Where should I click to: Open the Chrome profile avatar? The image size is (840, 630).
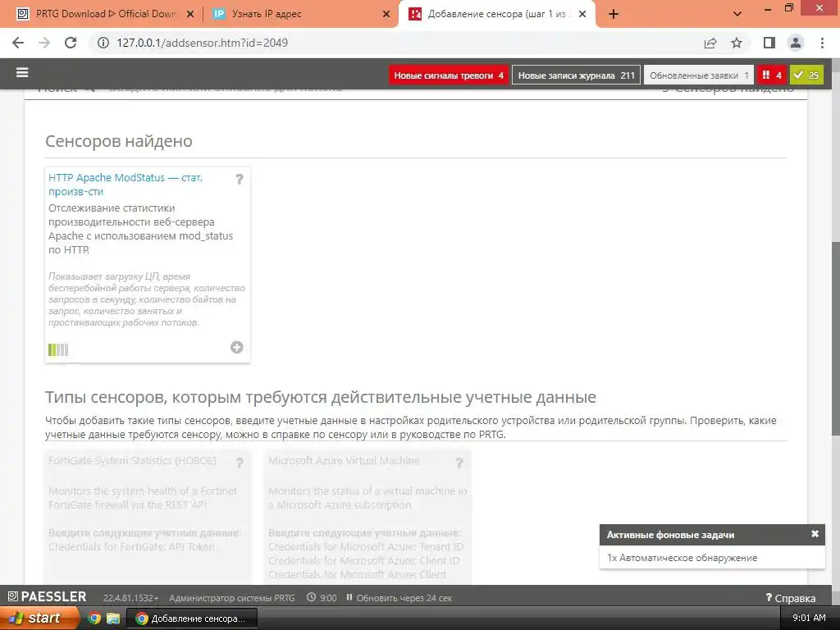(x=796, y=43)
